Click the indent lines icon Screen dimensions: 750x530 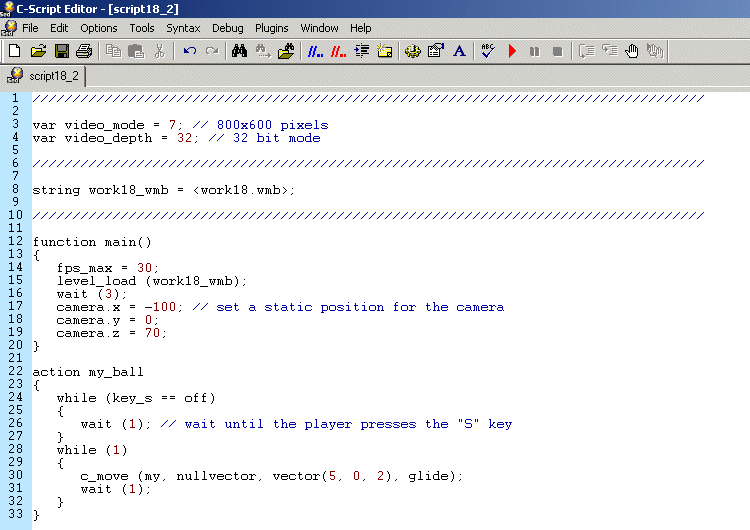[x=362, y=50]
